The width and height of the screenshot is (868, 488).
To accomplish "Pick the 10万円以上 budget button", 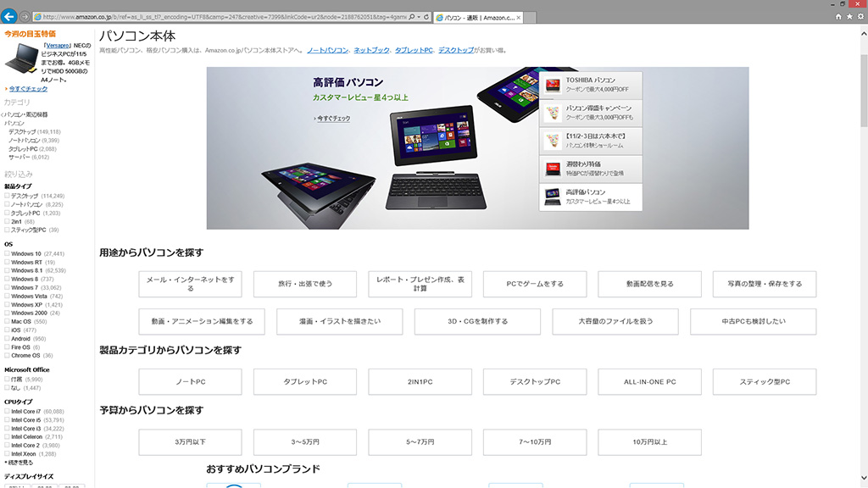I will click(x=650, y=442).
